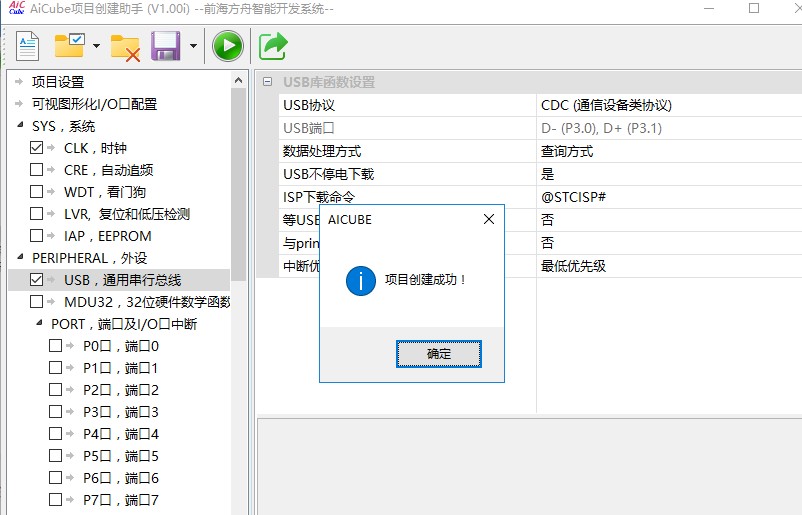The width and height of the screenshot is (802, 515).
Task: Select the P7口，端口7 tree label
Action: coord(121,500)
